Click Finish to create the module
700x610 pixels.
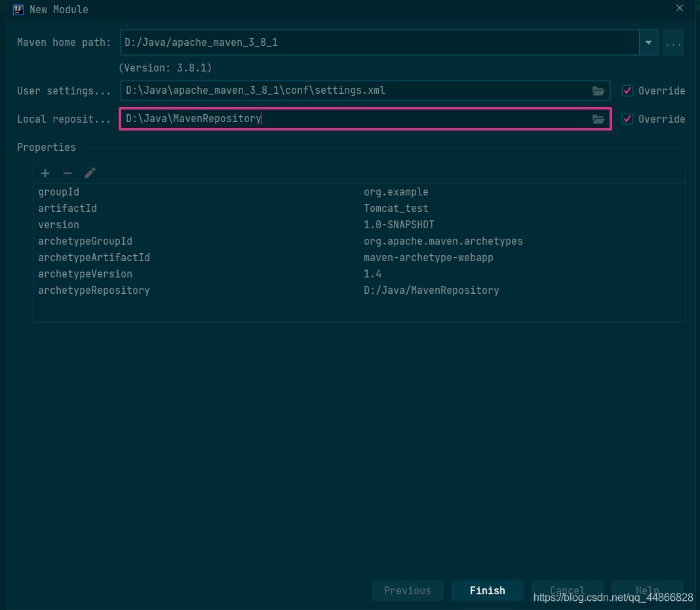pos(487,590)
